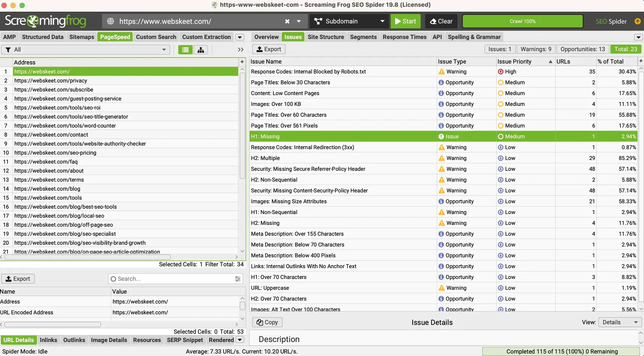Screen dimensions: 644x356
Task: Sort by Issue Priority column header
Action: click(x=525, y=62)
